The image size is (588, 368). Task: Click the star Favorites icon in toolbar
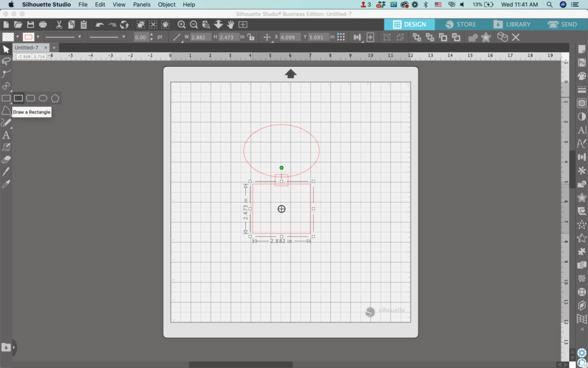coord(486,37)
